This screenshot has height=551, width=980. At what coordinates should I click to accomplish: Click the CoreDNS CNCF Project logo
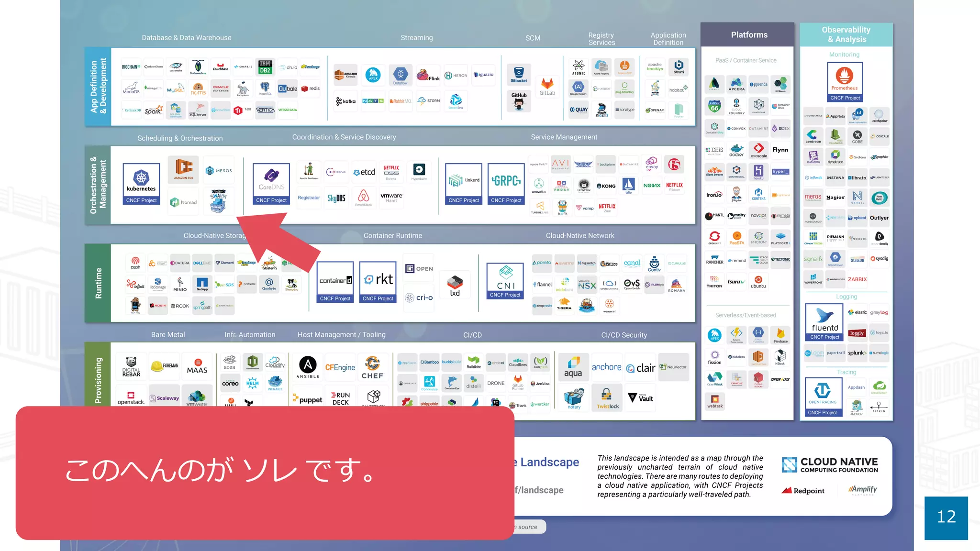[x=271, y=184]
